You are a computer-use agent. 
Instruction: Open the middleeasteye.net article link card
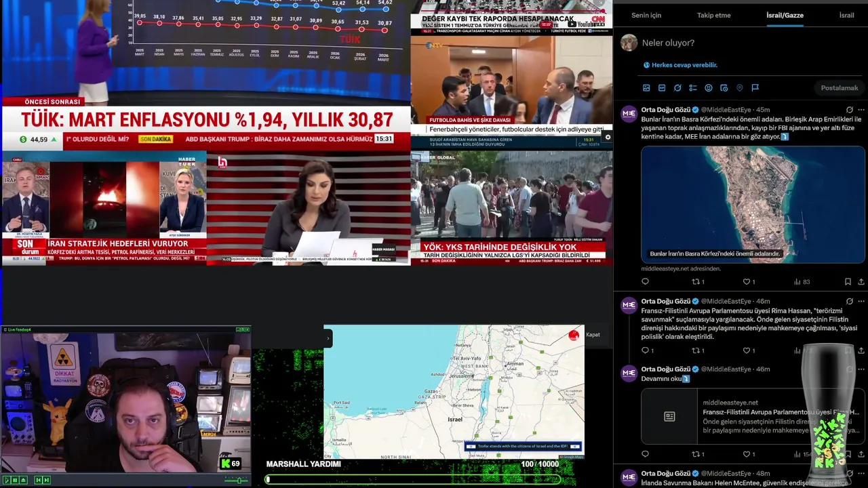point(753,416)
